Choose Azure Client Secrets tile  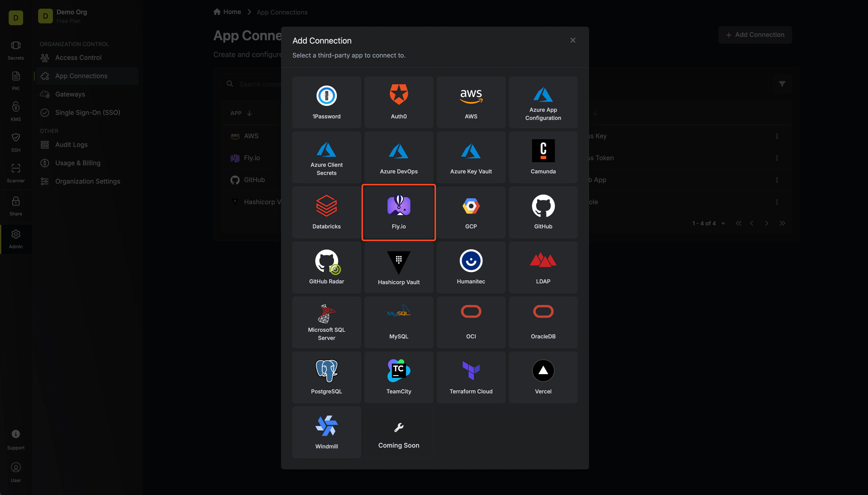point(326,157)
